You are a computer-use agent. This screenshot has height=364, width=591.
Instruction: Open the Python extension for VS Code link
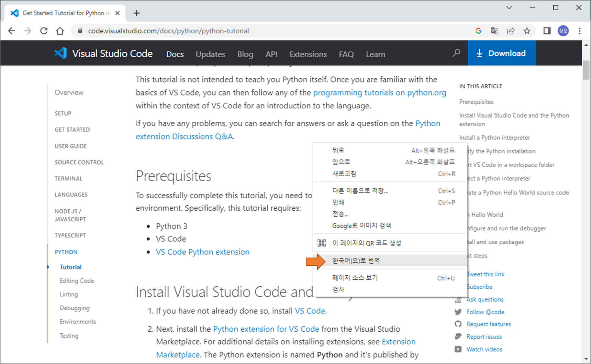coord(266,329)
